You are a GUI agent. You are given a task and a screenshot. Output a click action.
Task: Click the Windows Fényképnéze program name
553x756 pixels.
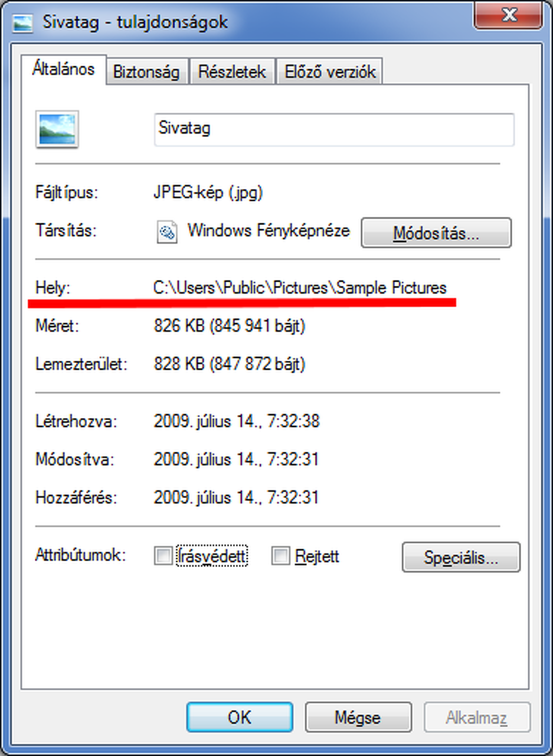(x=269, y=230)
